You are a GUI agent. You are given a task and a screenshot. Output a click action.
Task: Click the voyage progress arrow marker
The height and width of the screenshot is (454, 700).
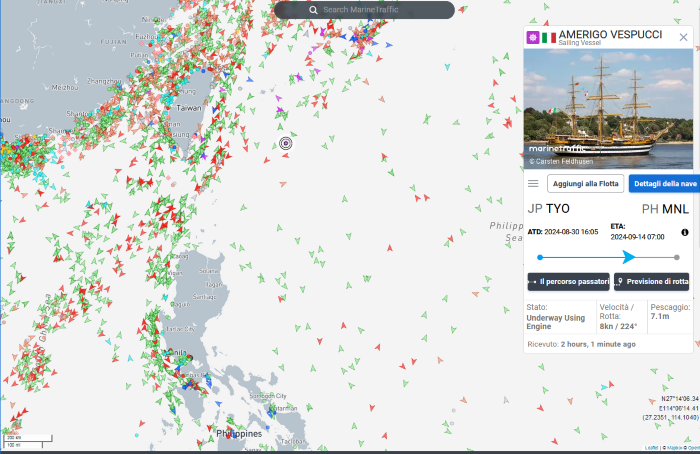pyautogui.click(x=629, y=257)
